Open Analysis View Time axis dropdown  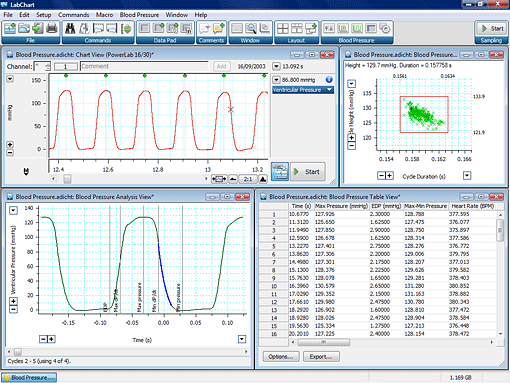click(x=242, y=339)
